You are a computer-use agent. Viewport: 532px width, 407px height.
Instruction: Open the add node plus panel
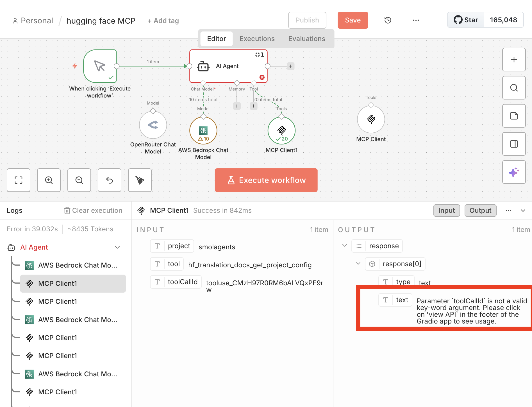pyautogui.click(x=514, y=60)
